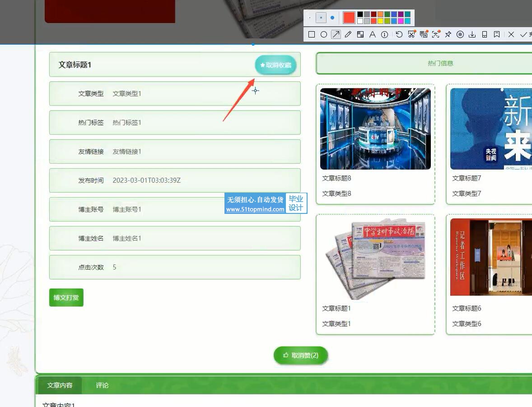Image resolution: width=532 pixels, height=407 pixels.
Task: Click the 博主账号1 value
Action: (126, 209)
